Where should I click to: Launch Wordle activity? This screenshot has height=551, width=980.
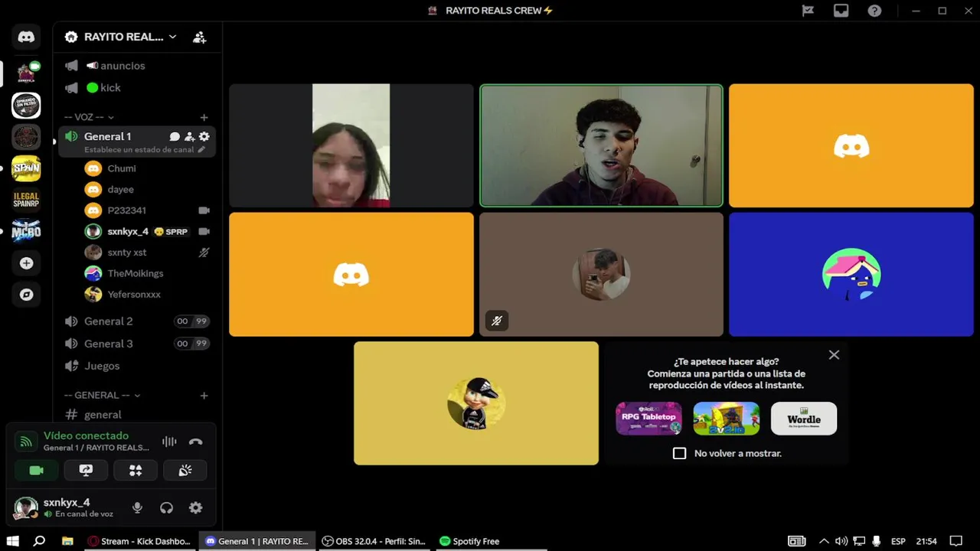804,419
